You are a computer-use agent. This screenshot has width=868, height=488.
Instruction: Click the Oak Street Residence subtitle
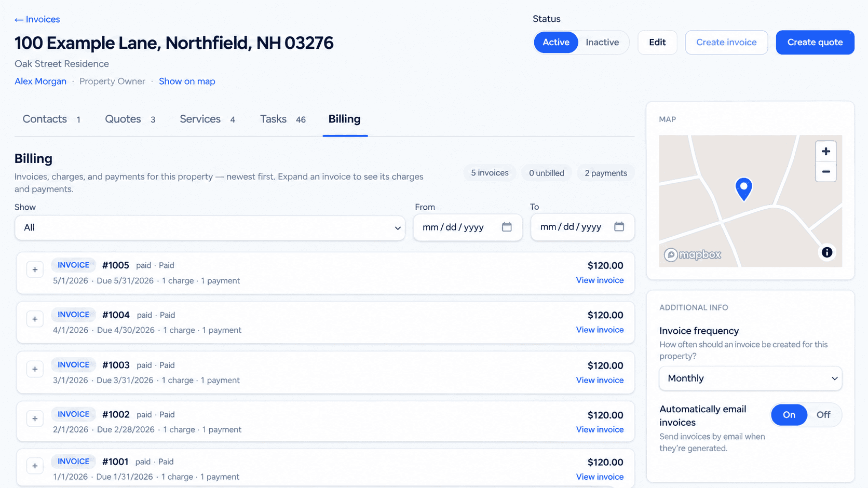(x=62, y=64)
